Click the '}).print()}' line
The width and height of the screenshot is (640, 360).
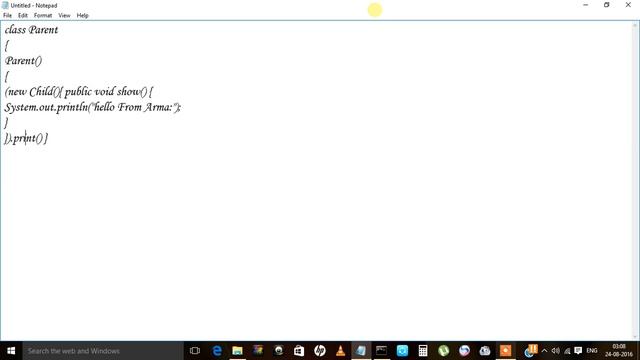26,138
